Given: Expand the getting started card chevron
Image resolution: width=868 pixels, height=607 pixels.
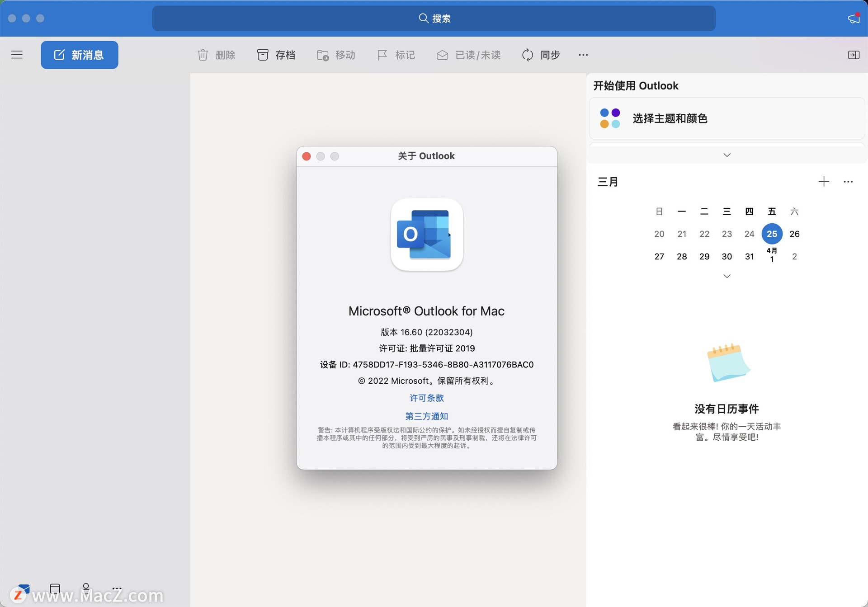Looking at the screenshot, I should pos(727,155).
